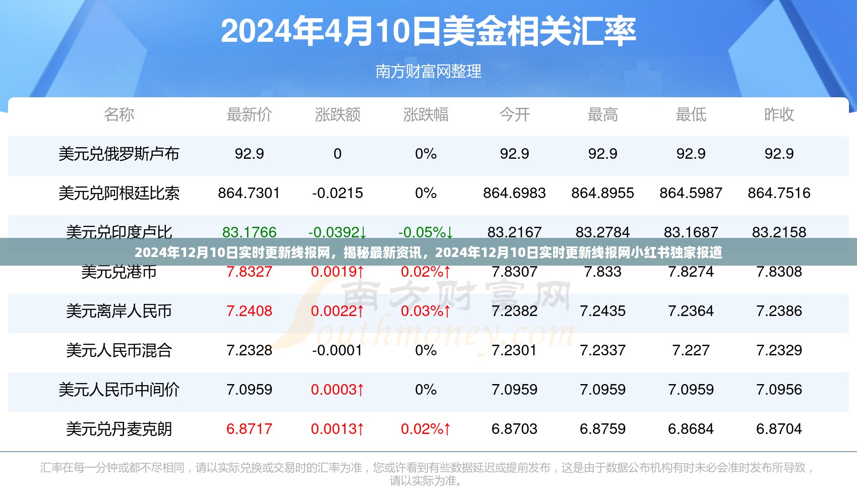Screen dimensions: 857x504
Task: Click the opening price 7.2301
Action: [514, 350]
